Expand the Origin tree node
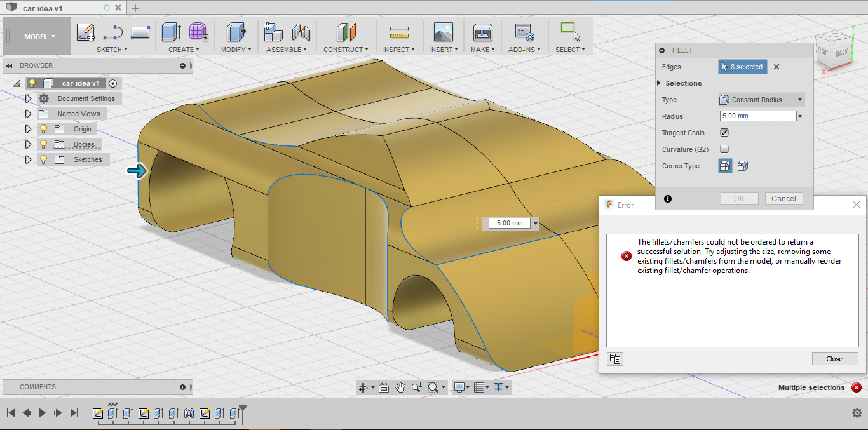The height and width of the screenshot is (430, 868). (28, 129)
